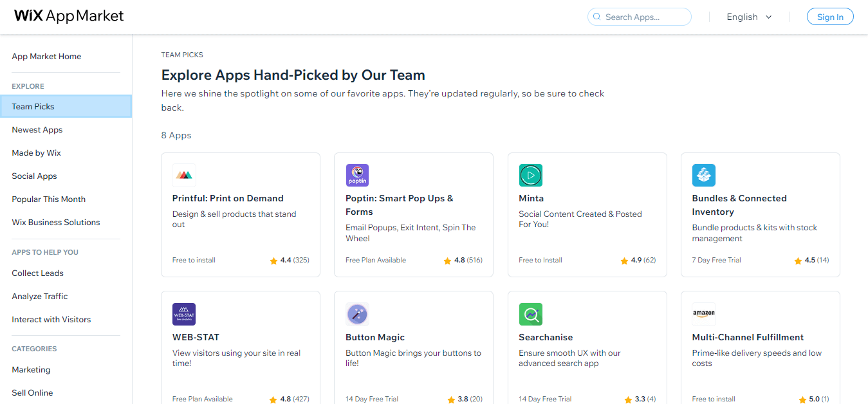Click the Printful app icon
Image resolution: width=868 pixels, height=404 pixels.
point(184,175)
